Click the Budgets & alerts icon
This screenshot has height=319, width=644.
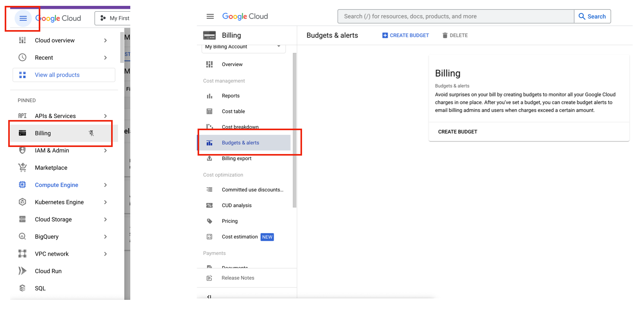tap(210, 143)
